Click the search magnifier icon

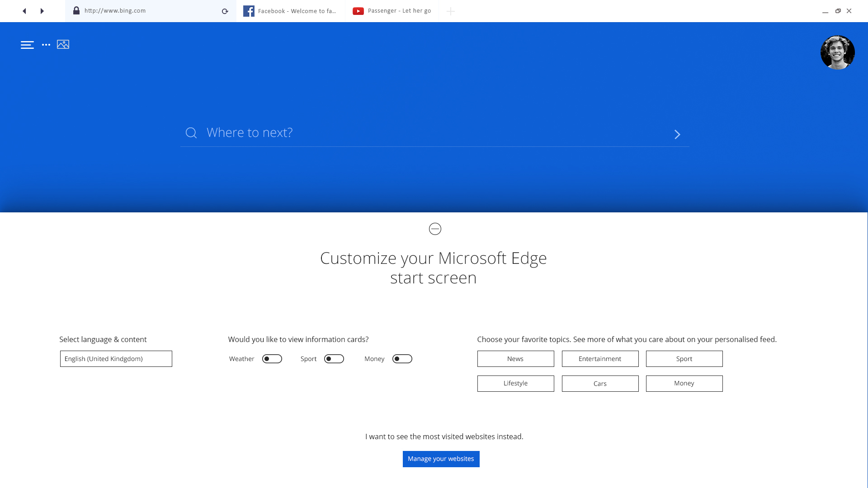pyautogui.click(x=191, y=133)
